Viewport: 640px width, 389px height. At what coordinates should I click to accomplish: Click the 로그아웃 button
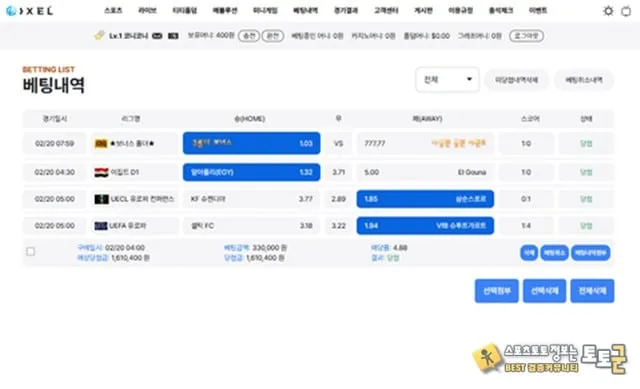point(527,36)
